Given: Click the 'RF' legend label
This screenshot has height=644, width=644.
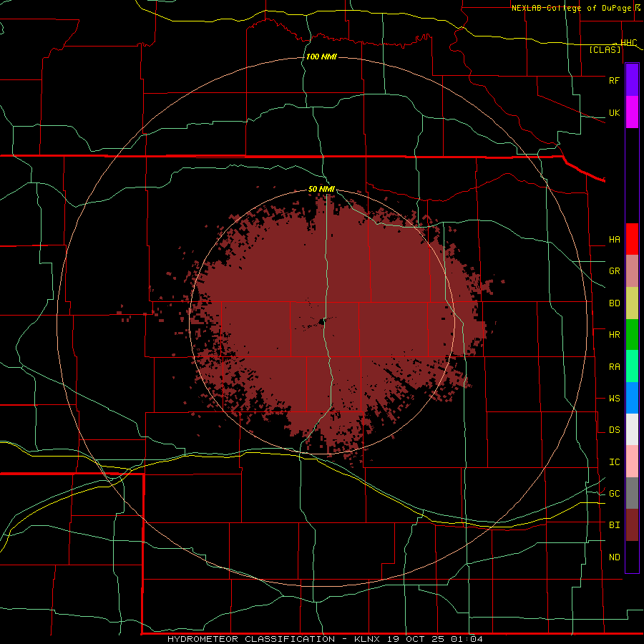Looking at the screenshot, I should [x=615, y=80].
